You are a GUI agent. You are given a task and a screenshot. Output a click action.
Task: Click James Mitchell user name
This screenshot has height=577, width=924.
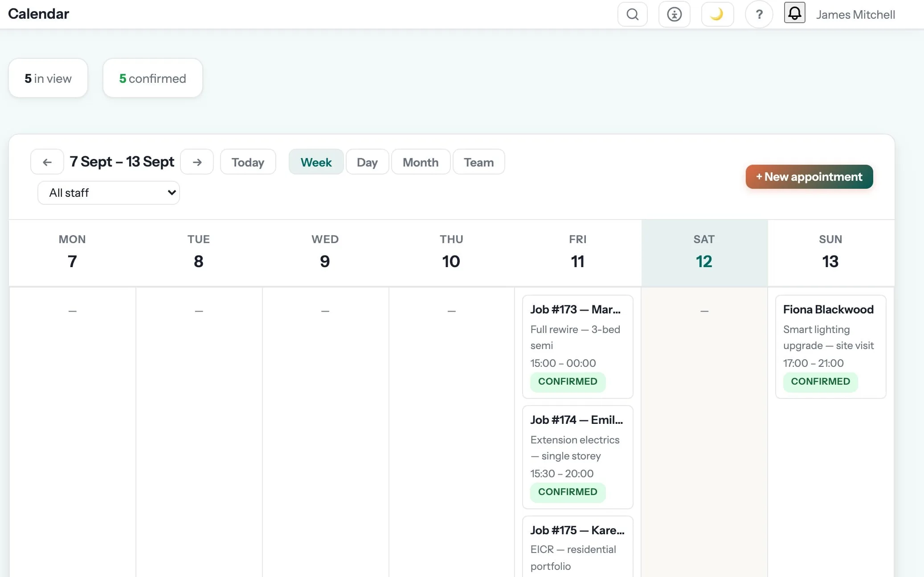pos(855,15)
